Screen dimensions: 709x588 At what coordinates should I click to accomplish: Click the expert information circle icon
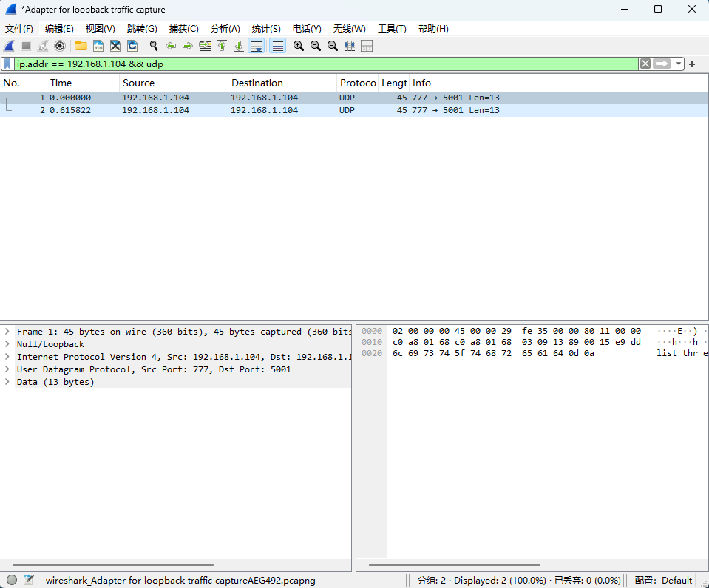point(13,580)
